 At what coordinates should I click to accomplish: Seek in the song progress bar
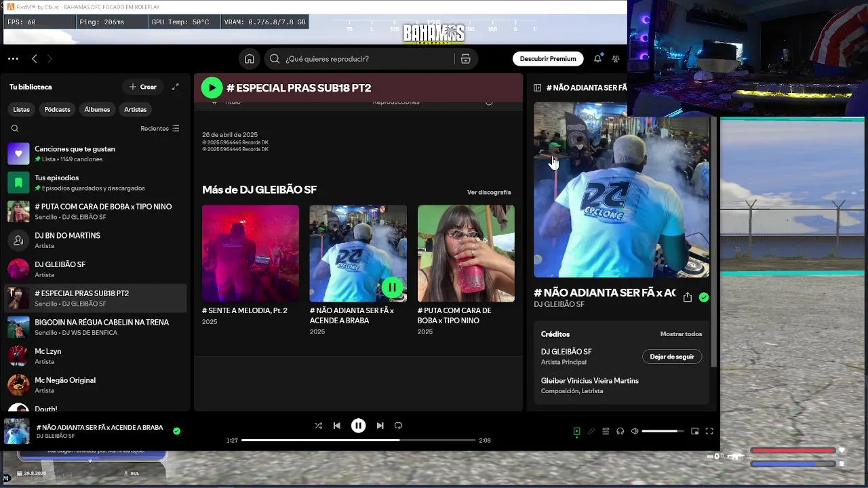click(x=359, y=441)
